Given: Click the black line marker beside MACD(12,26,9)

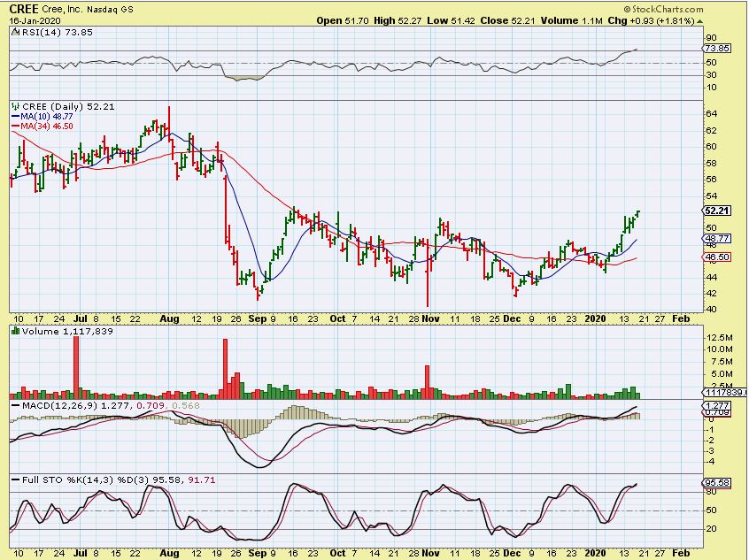Looking at the screenshot, I should tap(15, 405).
